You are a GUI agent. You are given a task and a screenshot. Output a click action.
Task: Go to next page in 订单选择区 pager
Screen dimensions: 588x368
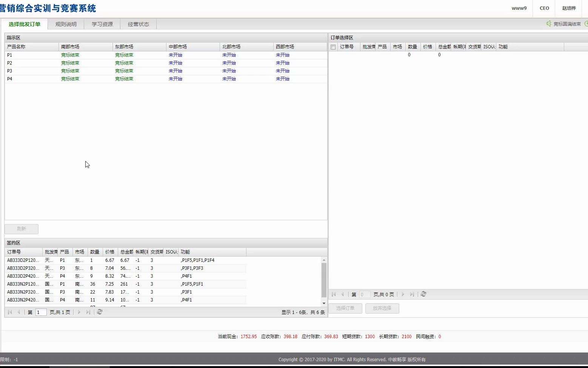click(403, 294)
